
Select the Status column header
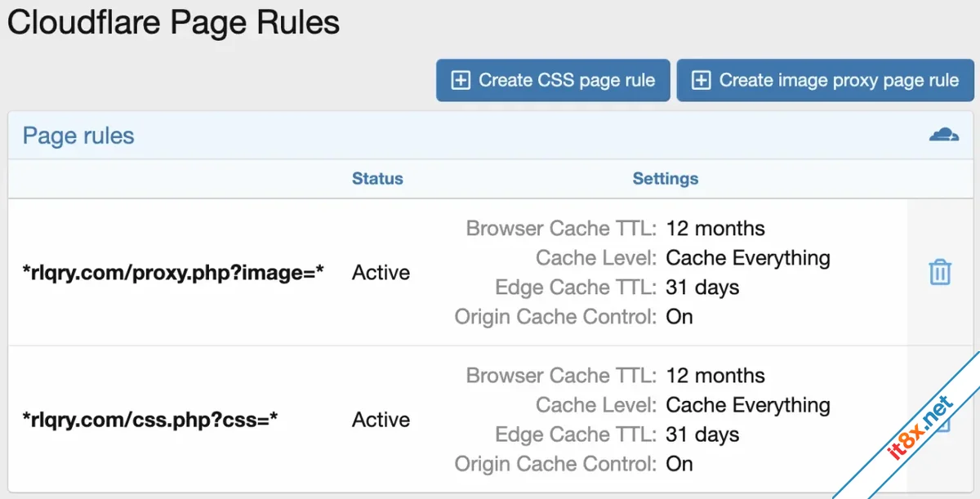[x=377, y=179]
